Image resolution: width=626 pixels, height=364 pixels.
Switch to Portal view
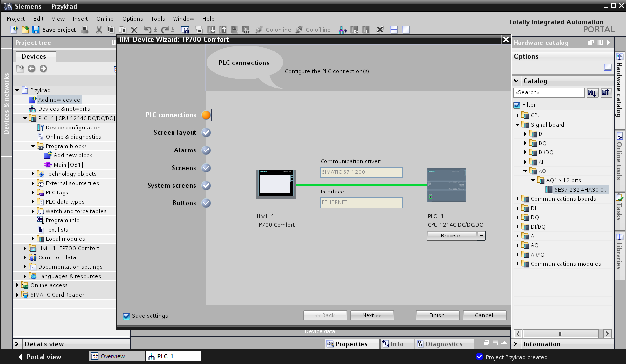39,357
